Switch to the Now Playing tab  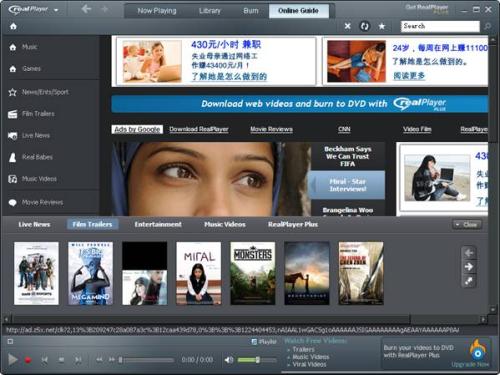[x=157, y=11]
